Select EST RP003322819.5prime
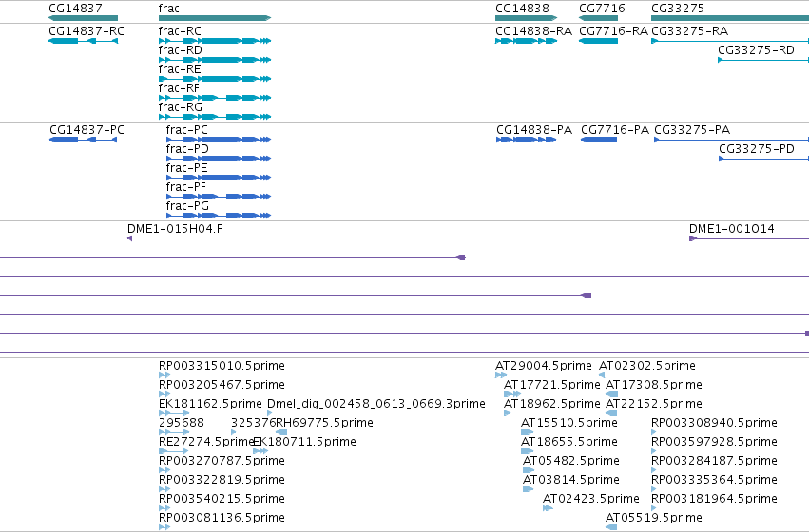Screen dimensions: 809x532 click(x=164, y=490)
